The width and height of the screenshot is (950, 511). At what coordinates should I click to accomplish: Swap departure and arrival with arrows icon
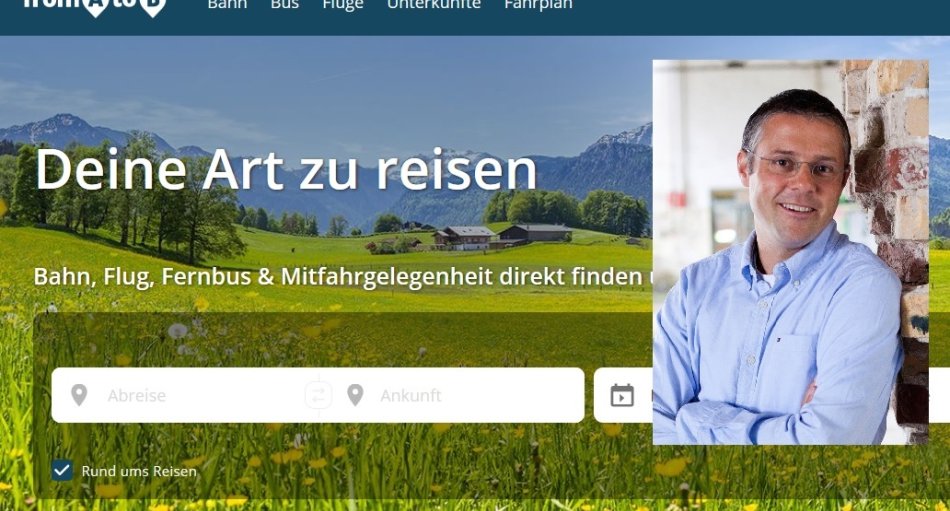318,395
